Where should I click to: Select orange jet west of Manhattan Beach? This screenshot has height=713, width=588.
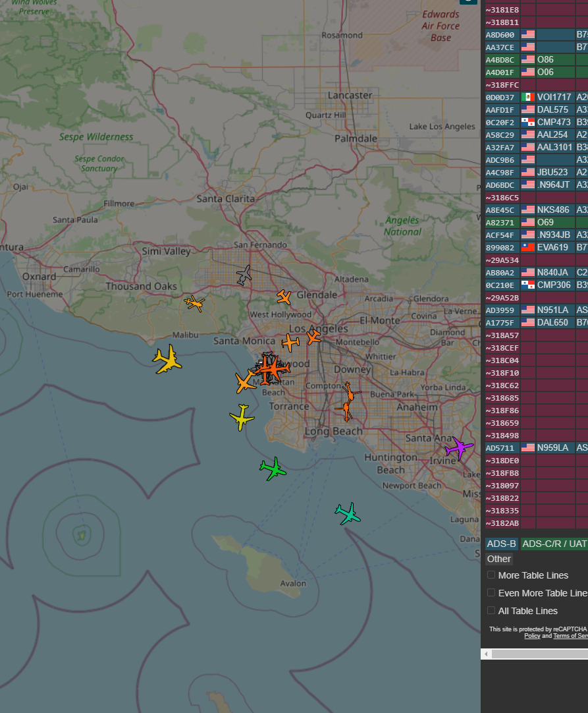click(x=246, y=381)
